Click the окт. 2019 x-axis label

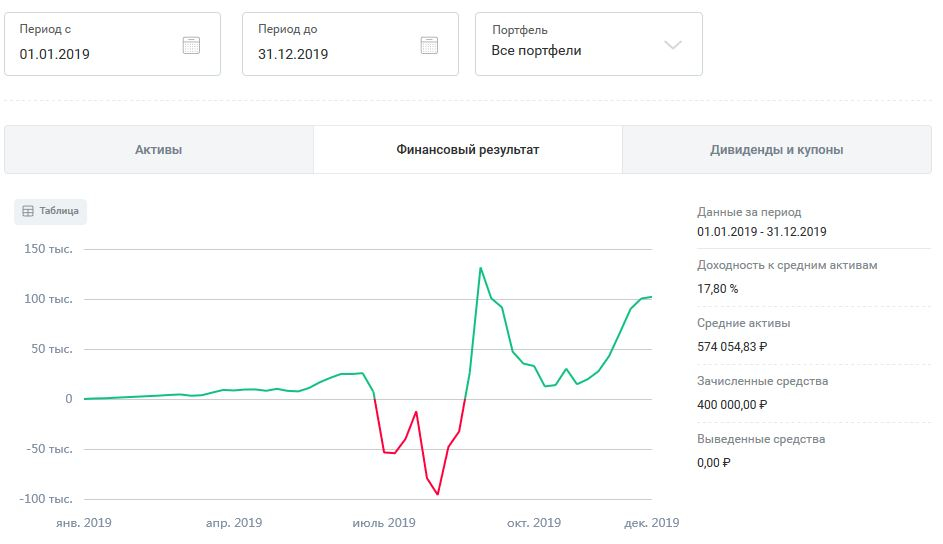pos(533,523)
